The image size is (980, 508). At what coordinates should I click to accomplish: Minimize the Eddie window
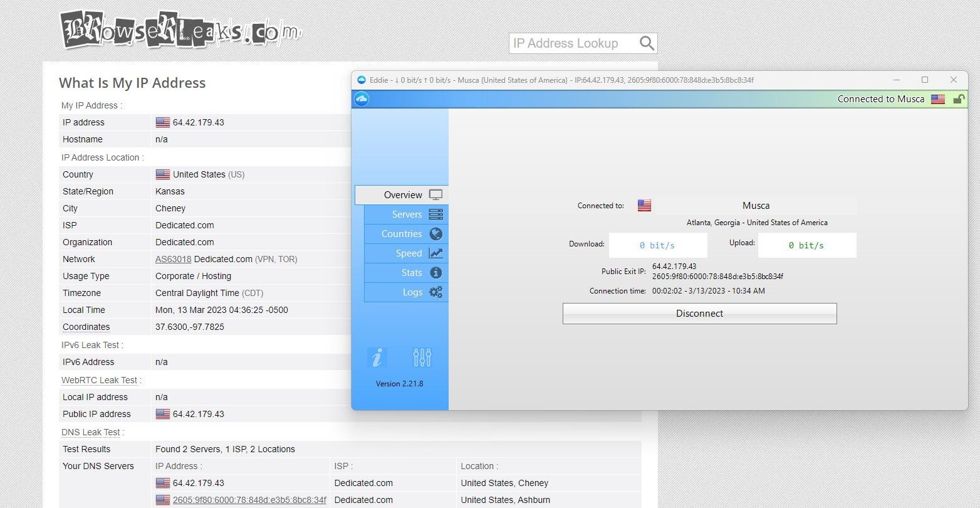897,80
